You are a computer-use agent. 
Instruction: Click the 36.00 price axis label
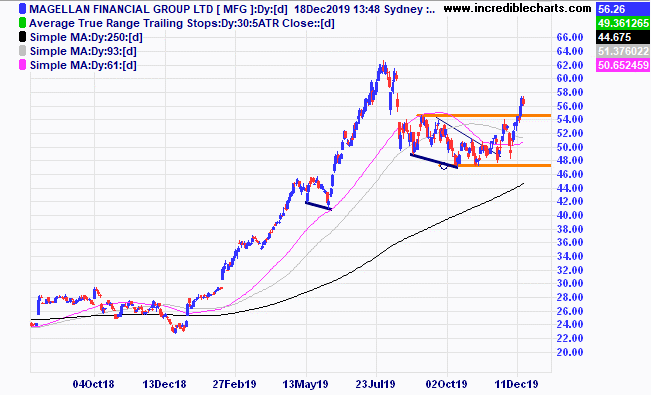[570, 242]
